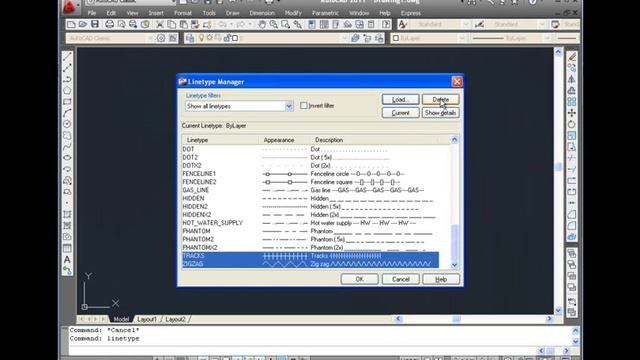
Task: Select the Array tool in Modify toolbar
Action: [571, 102]
